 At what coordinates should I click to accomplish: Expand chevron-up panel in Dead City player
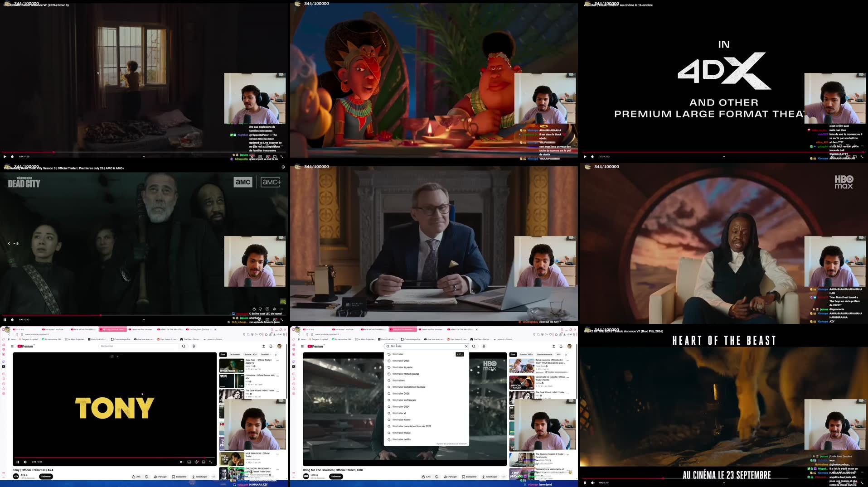144,319
